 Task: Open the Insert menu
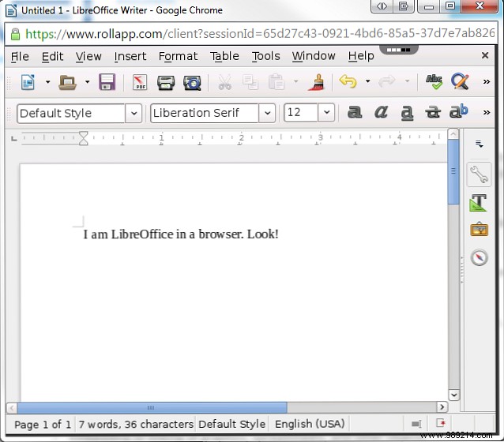(x=130, y=57)
